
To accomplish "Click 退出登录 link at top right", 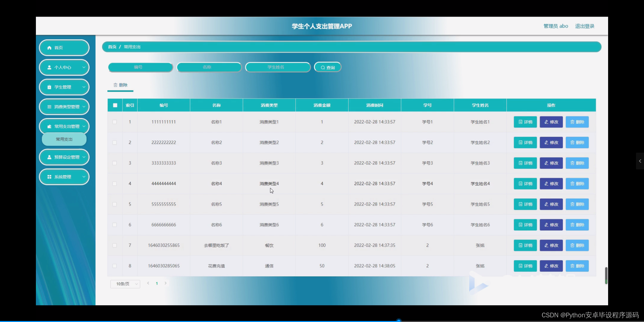I will 585,26.
